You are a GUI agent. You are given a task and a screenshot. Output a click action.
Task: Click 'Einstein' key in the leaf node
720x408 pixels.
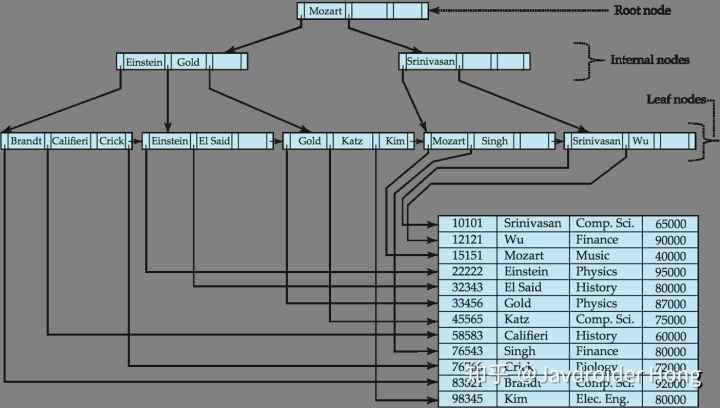[x=170, y=141]
